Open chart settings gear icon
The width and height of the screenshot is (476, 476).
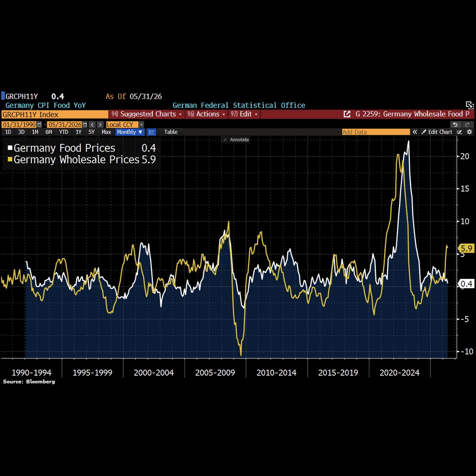469,132
